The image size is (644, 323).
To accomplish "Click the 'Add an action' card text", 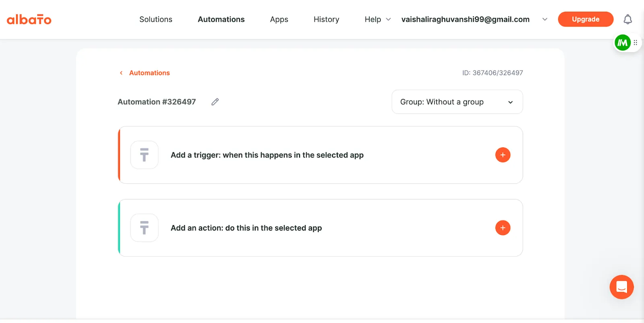I will pyautogui.click(x=246, y=228).
